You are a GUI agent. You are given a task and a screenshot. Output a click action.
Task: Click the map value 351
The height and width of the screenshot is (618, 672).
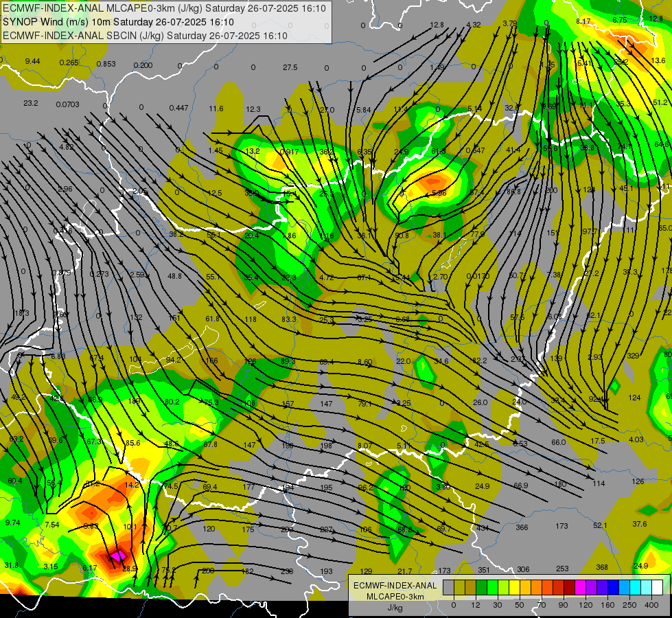483,570
